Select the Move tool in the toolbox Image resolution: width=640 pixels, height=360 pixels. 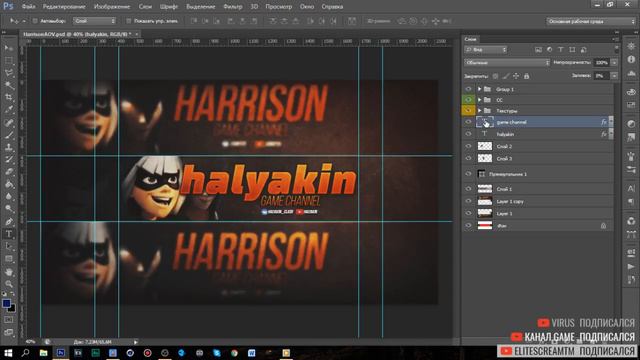click(x=9, y=48)
